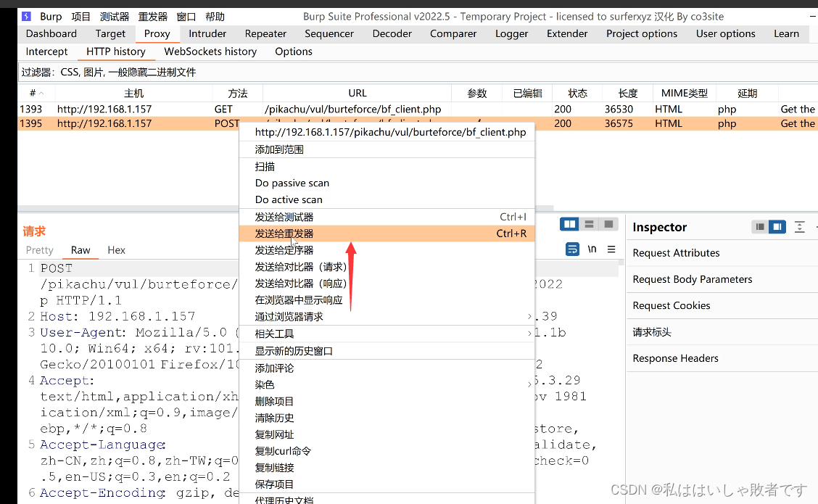Image resolution: width=818 pixels, height=504 pixels.
Task: Choose Do passive scan menu entry
Action: pyautogui.click(x=387, y=183)
